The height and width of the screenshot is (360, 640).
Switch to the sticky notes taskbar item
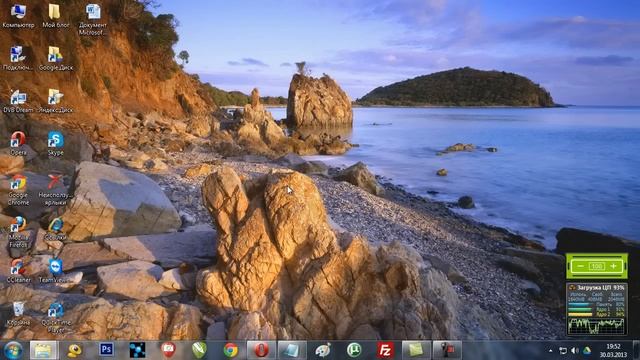pyautogui.click(x=416, y=350)
